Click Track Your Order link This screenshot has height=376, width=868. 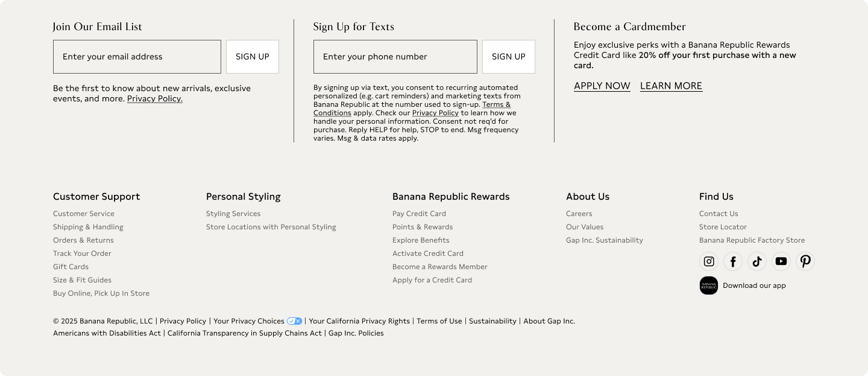point(82,253)
